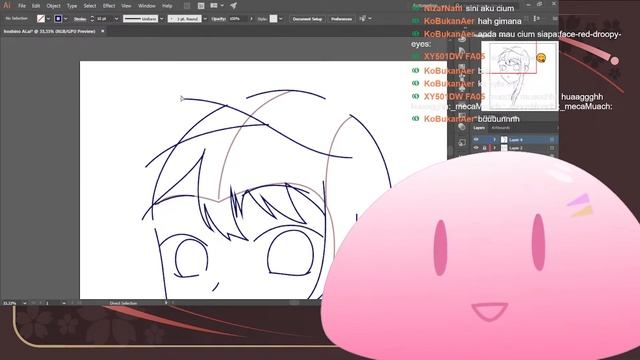Click the Fill color swatch (none)

(x=41, y=19)
